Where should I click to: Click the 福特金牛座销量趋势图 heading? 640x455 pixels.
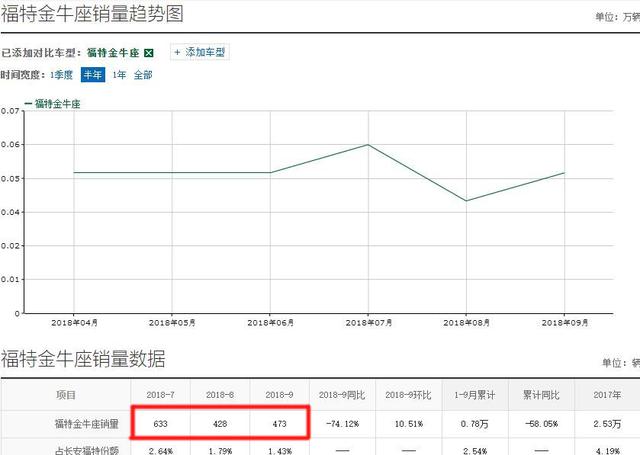[x=92, y=13]
